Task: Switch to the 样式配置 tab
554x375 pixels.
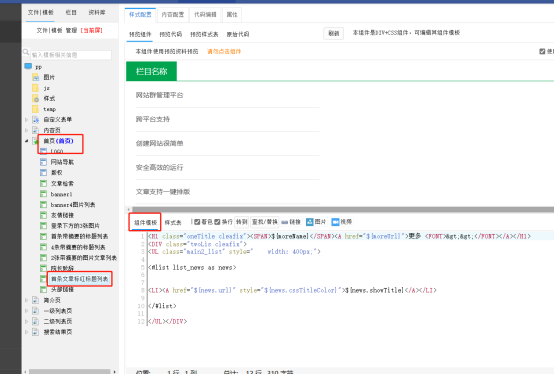Action: [x=140, y=15]
